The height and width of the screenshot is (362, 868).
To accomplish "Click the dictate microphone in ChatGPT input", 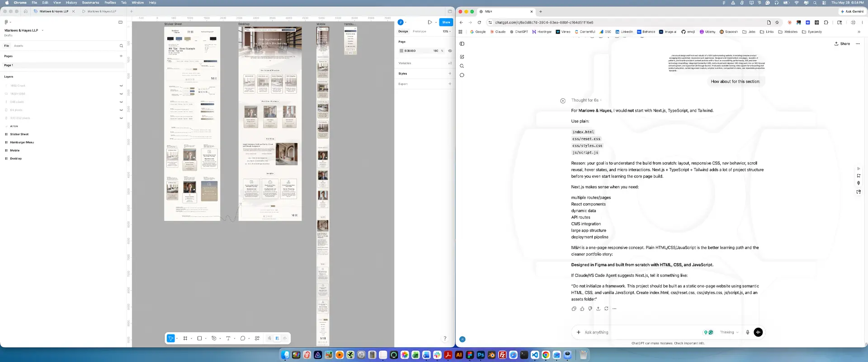I will pyautogui.click(x=747, y=332).
